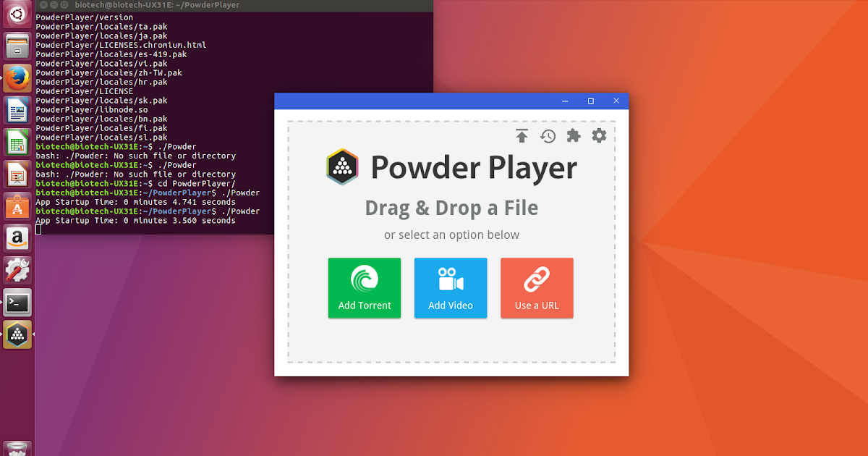The image size is (868, 456).
Task: Click the upload arrow icon in Powder Player
Action: point(522,135)
